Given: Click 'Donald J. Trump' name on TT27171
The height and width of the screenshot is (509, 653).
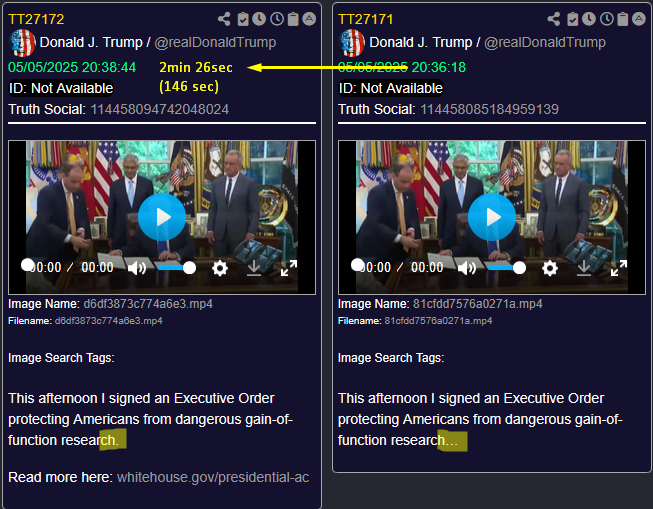Looking at the screenshot, I should [421, 42].
